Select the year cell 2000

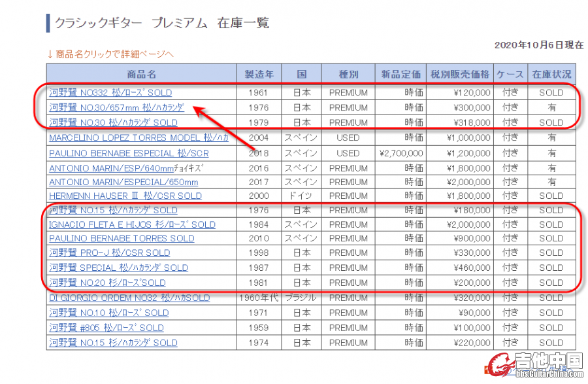pyautogui.click(x=258, y=196)
